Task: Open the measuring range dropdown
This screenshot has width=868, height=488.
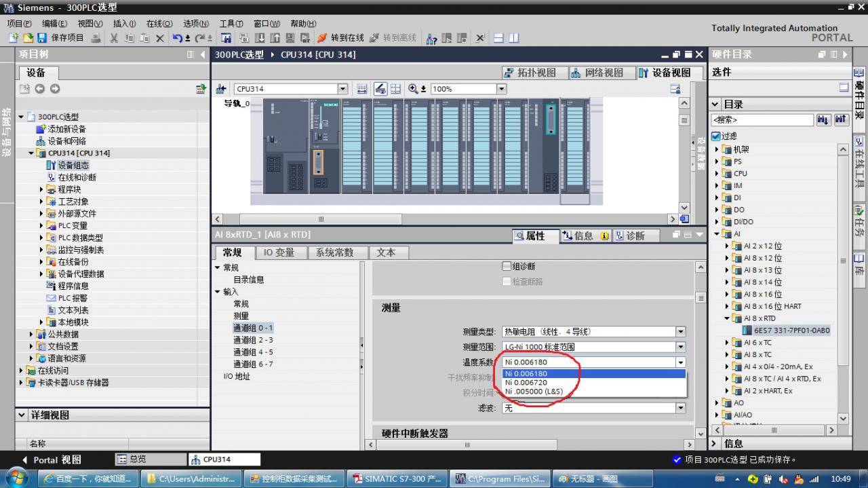Action: point(680,347)
